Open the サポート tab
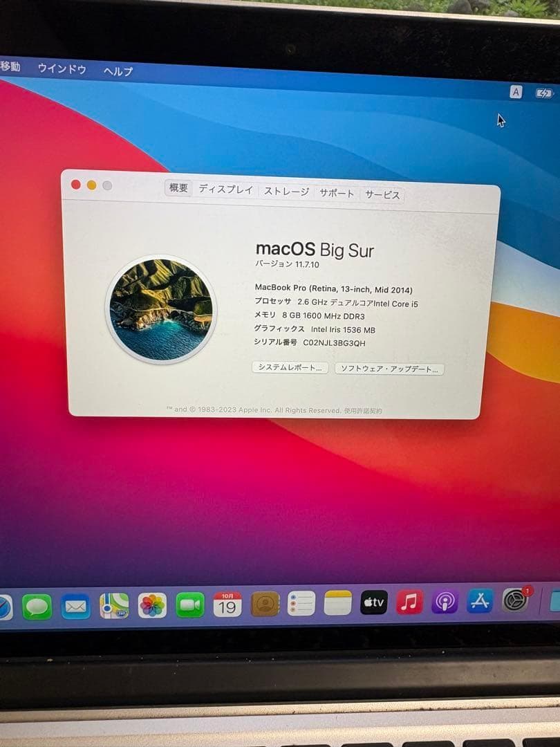 pyautogui.click(x=337, y=193)
